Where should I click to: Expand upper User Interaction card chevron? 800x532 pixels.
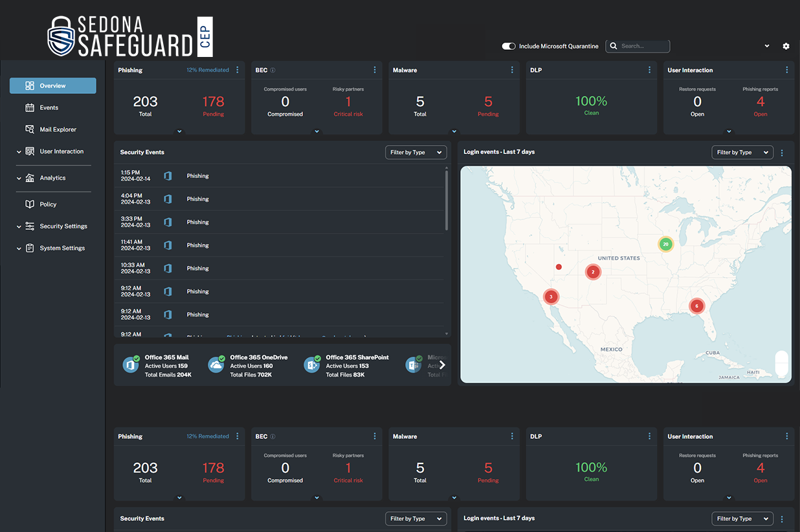pos(729,131)
